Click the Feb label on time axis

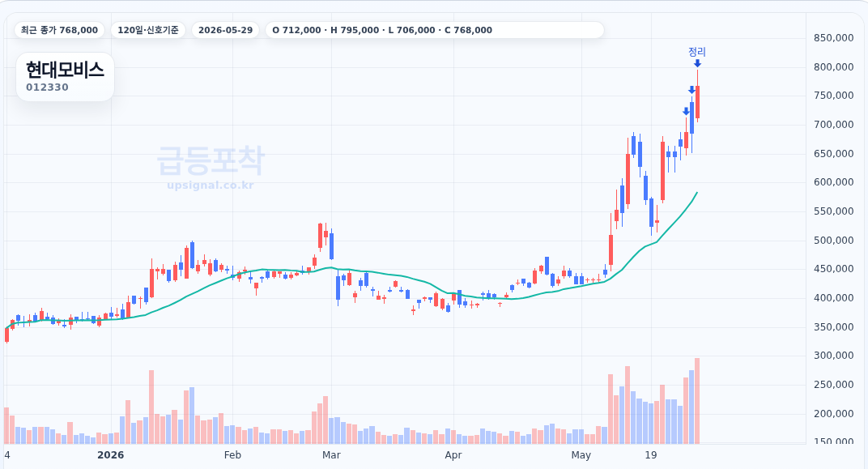tap(232, 455)
